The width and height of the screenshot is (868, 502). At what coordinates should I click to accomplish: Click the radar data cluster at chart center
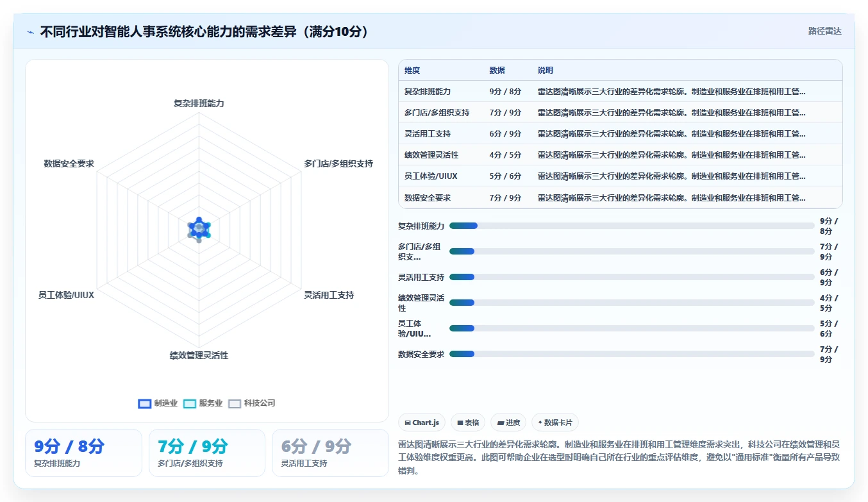pyautogui.click(x=199, y=229)
